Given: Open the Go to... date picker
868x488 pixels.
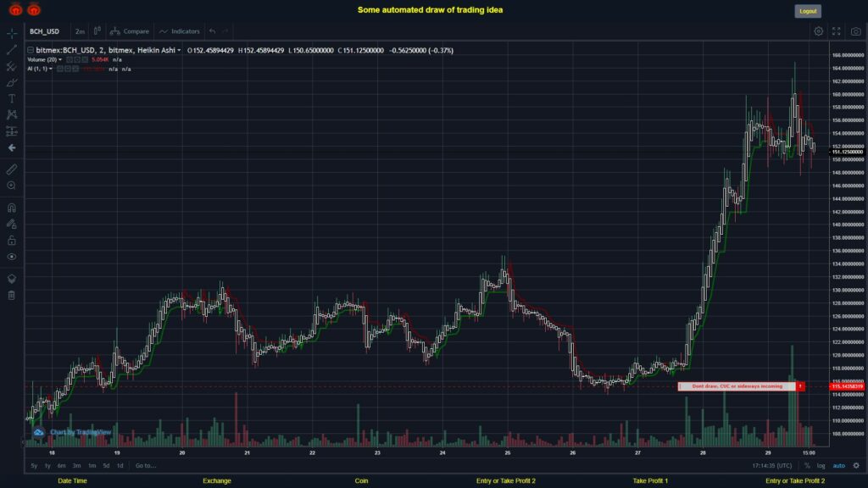Looking at the screenshot, I should pyautogui.click(x=146, y=466).
